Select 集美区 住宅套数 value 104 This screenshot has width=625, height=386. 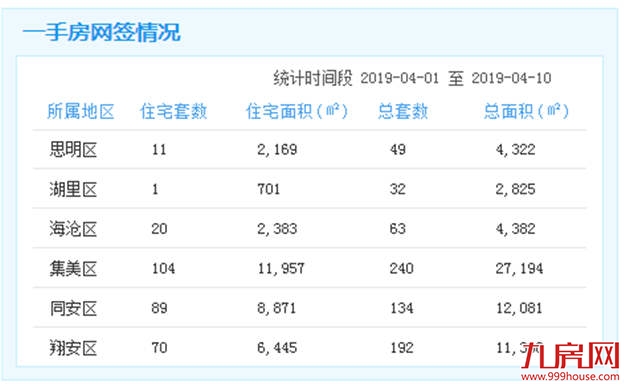[163, 268]
